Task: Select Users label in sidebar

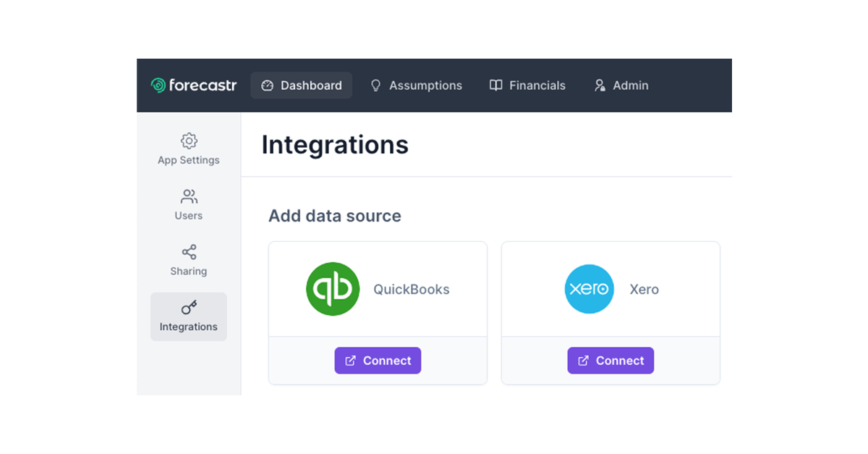Action: point(189,216)
